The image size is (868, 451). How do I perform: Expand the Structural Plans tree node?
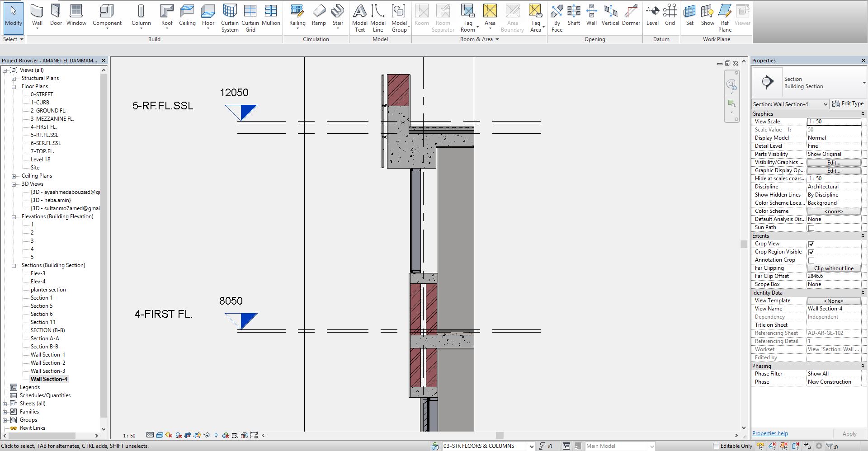pyautogui.click(x=14, y=78)
